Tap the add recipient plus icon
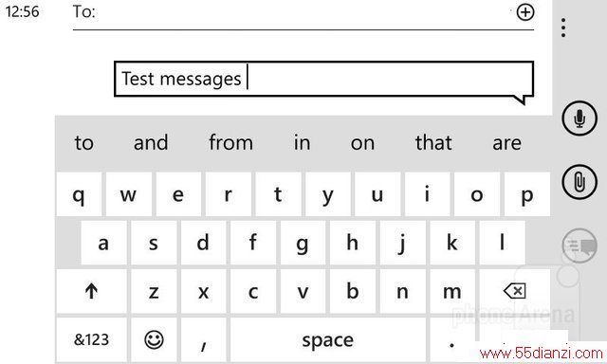Screen dimensions: 607x364 (524, 12)
